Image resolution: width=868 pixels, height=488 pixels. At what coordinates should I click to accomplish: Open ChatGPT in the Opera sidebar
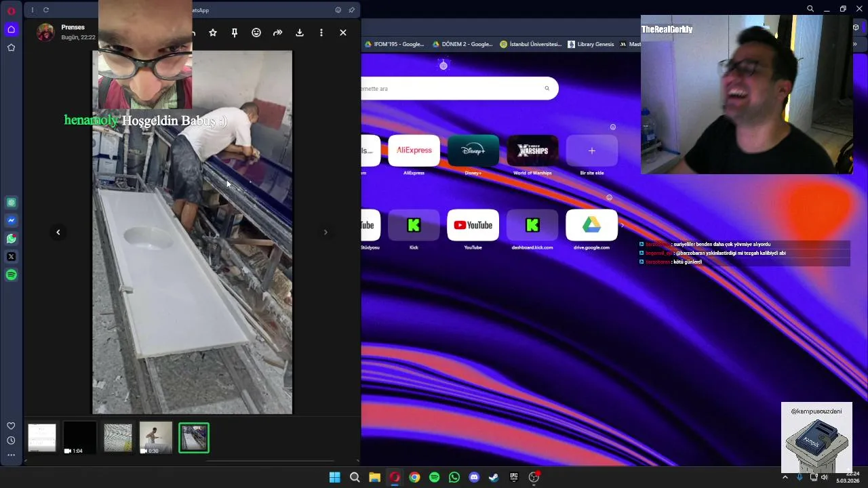pyautogui.click(x=12, y=202)
